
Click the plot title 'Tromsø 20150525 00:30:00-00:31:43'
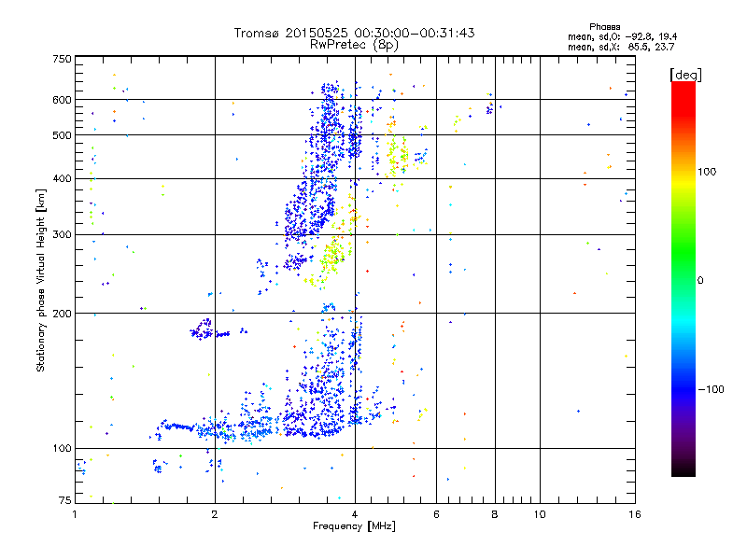(x=354, y=33)
